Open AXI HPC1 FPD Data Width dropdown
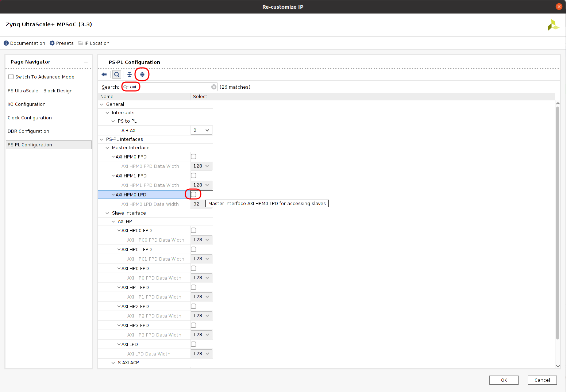566x392 pixels. [x=201, y=259]
